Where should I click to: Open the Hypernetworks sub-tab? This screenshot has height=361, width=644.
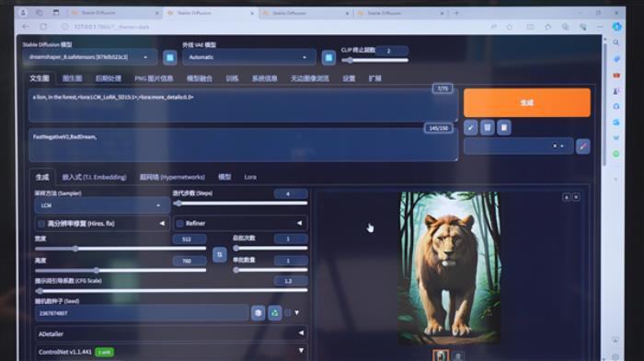pos(172,177)
